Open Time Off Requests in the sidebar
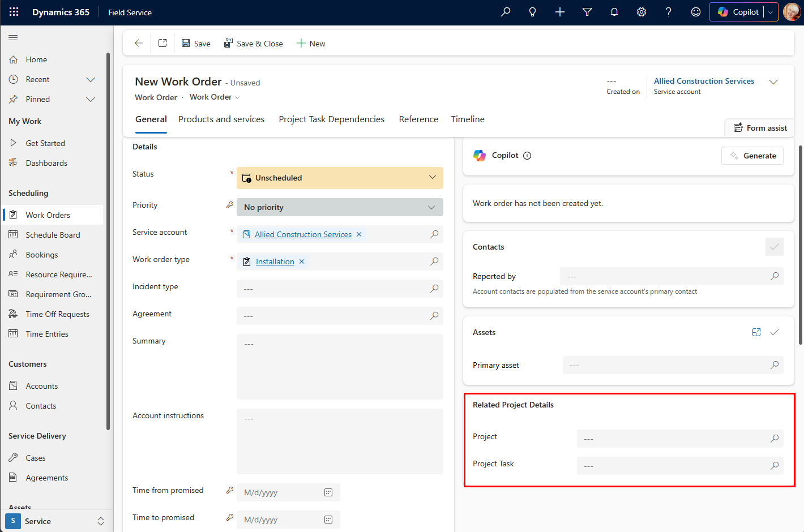 point(53,314)
